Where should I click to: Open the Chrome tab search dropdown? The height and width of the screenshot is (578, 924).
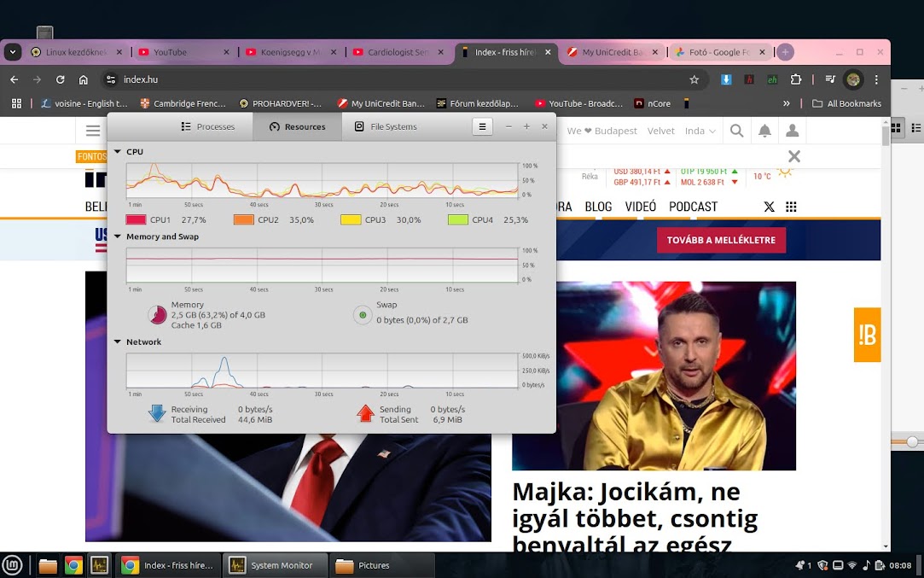pyautogui.click(x=13, y=52)
